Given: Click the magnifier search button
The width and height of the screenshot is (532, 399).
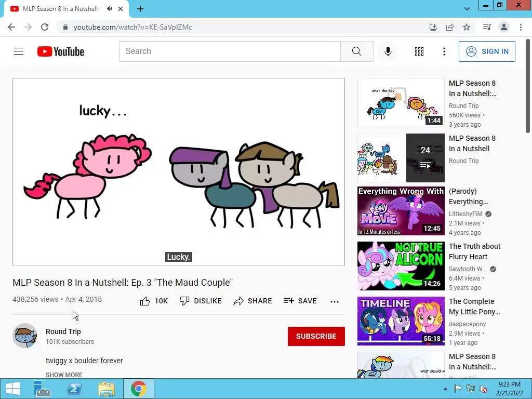Looking at the screenshot, I should (x=356, y=51).
